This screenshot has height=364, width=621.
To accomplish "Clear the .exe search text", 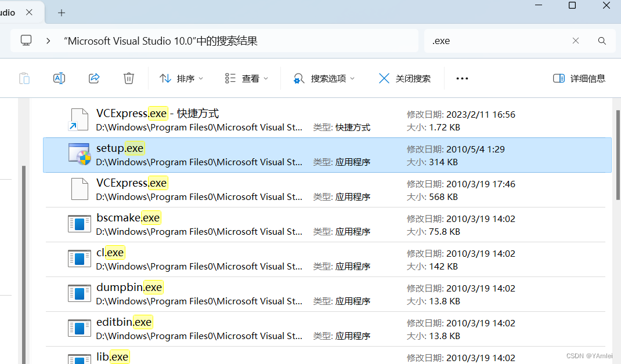I will click(576, 41).
